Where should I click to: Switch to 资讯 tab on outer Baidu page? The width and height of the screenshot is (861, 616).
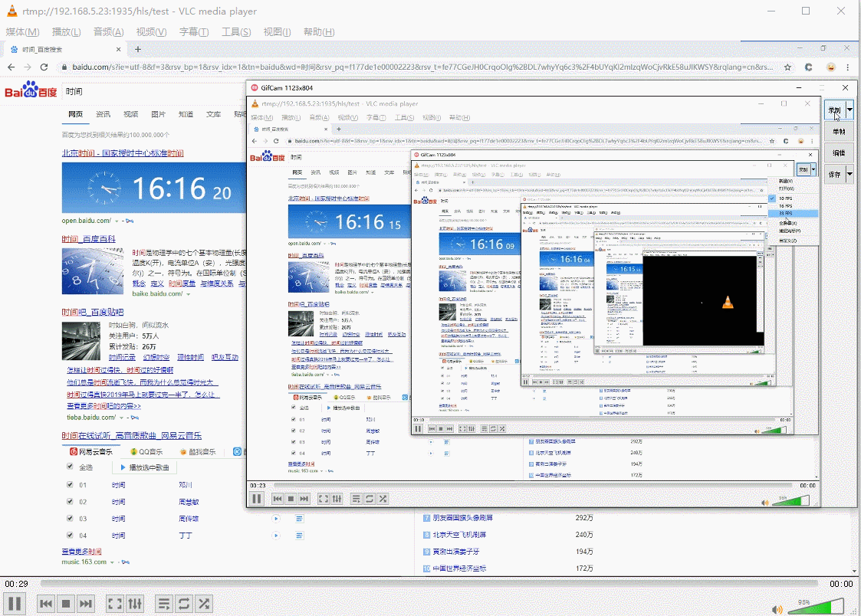coord(103,114)
